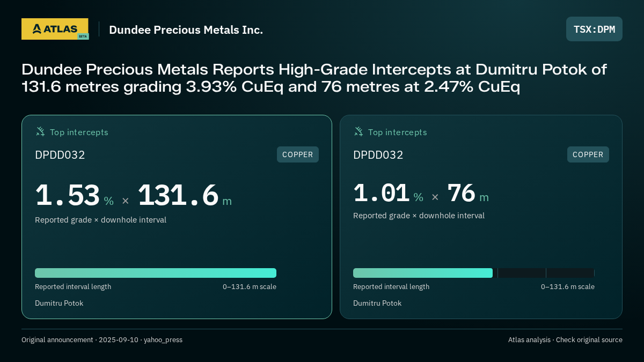Click the COPPER tag on the 131.6 m card

[298, 154]
